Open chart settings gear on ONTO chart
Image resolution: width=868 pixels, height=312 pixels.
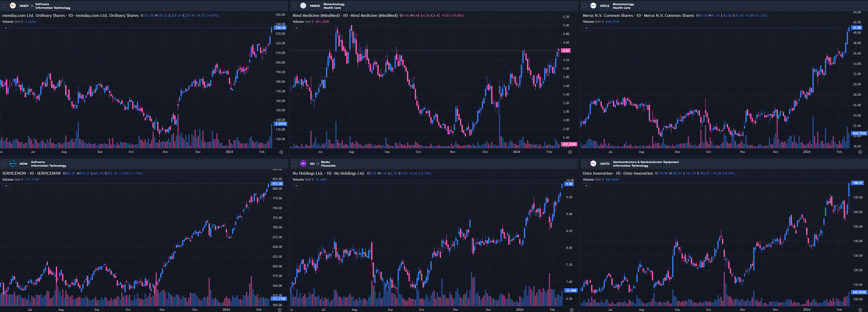click(860, 310)
